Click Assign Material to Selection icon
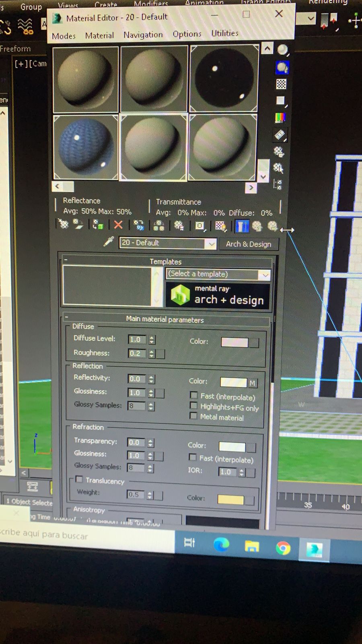 tap(98, 224)
